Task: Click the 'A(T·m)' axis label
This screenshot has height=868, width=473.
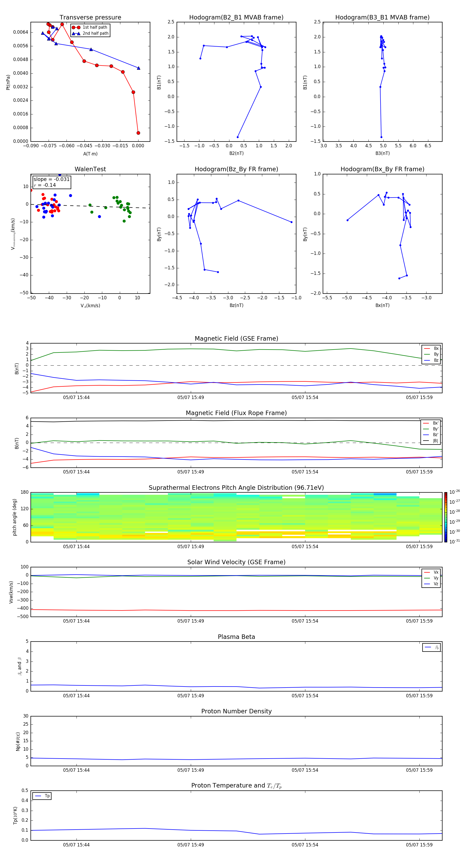Action: (90, 154)
